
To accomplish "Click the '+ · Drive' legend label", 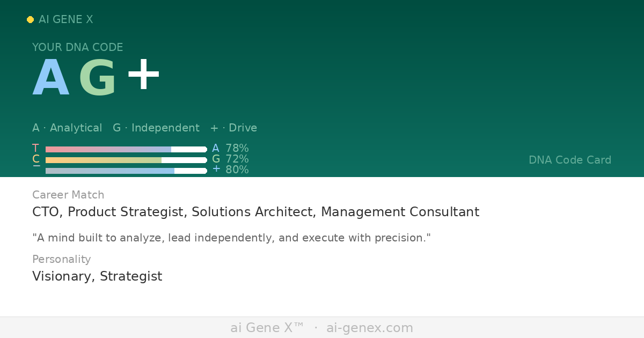I will point(233,128).
